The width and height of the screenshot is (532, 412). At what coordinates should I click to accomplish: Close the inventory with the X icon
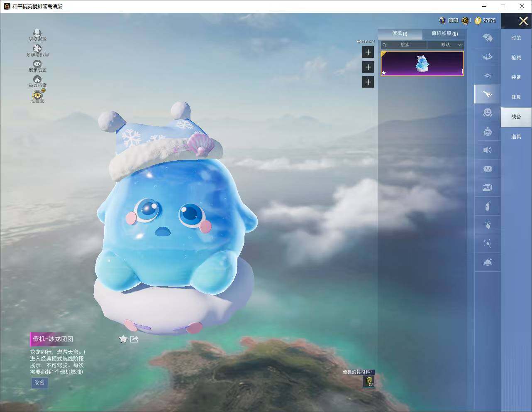point(523,21)
